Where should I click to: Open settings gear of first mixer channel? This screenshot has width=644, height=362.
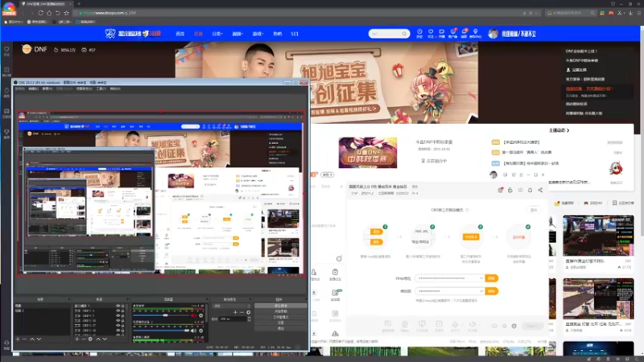pyautogui.click(x=200, y=315)
